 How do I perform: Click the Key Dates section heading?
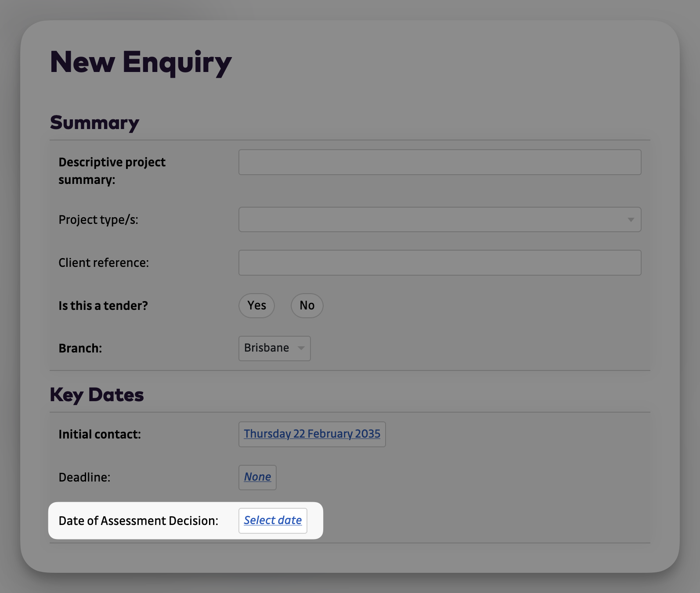(97, 394)
